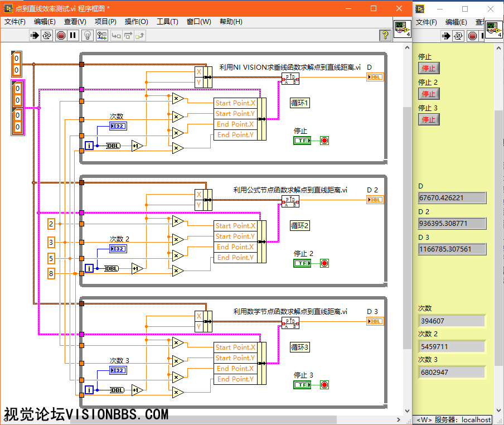
Task: Click the loop 1 conditional stop terminal
Action: click(x=324, y=141)
